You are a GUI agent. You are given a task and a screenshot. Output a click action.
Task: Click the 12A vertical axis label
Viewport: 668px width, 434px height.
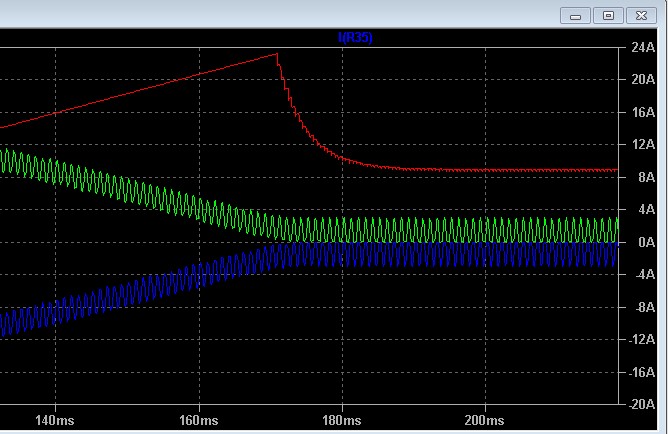pos(643,144)
